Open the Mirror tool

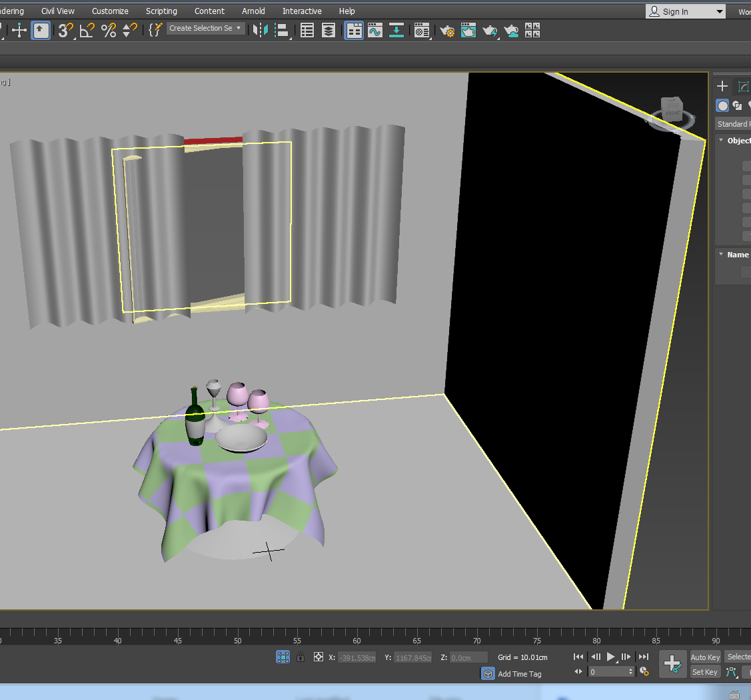pos(259,30)
